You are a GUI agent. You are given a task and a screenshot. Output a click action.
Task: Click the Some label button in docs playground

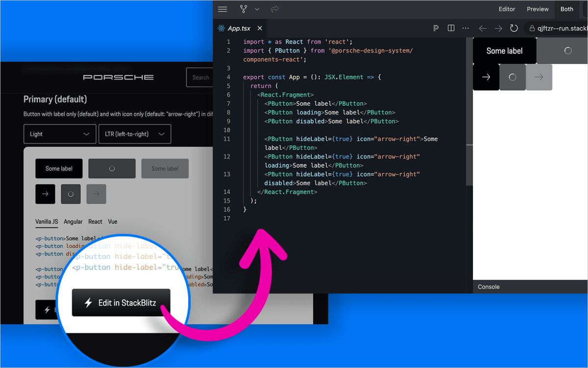59,168
